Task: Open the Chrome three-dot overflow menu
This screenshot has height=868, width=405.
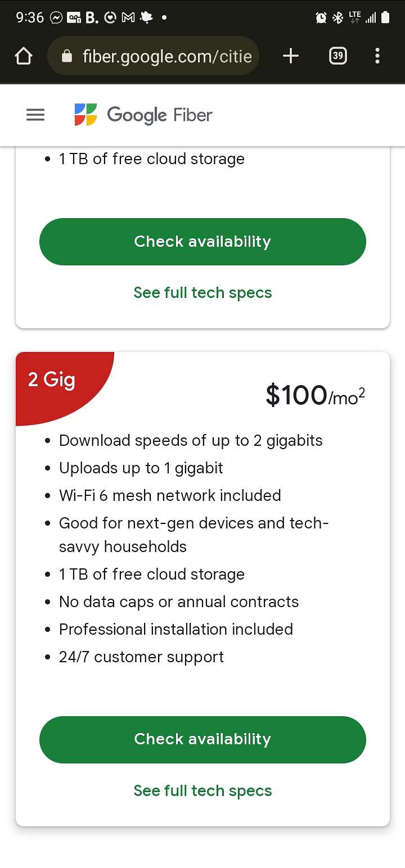Action: click(377, 56)
